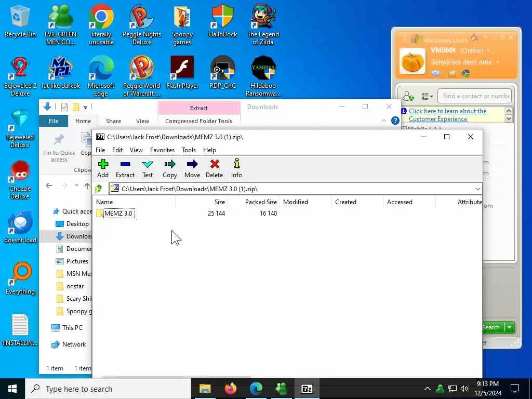Open the Help menu in 7-Zip
532x399 pixels.
[209, 150]
